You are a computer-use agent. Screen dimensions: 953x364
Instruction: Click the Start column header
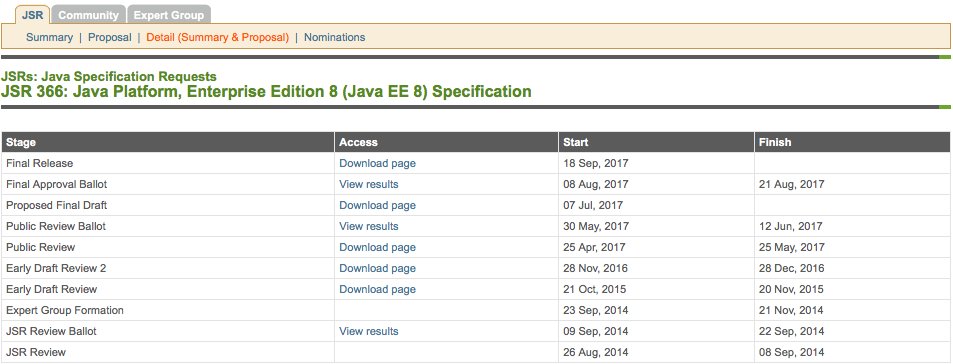(x=656, y=142)
